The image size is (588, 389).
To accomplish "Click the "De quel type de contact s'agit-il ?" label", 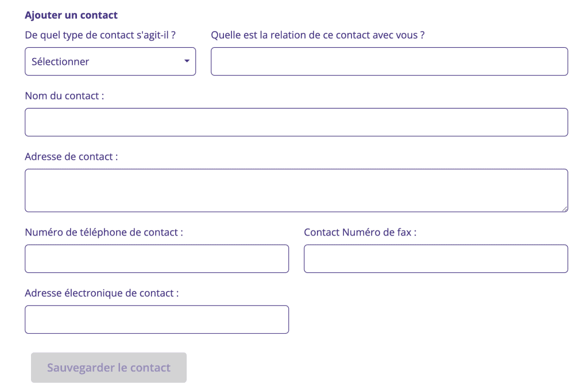I will click(100, 35).
